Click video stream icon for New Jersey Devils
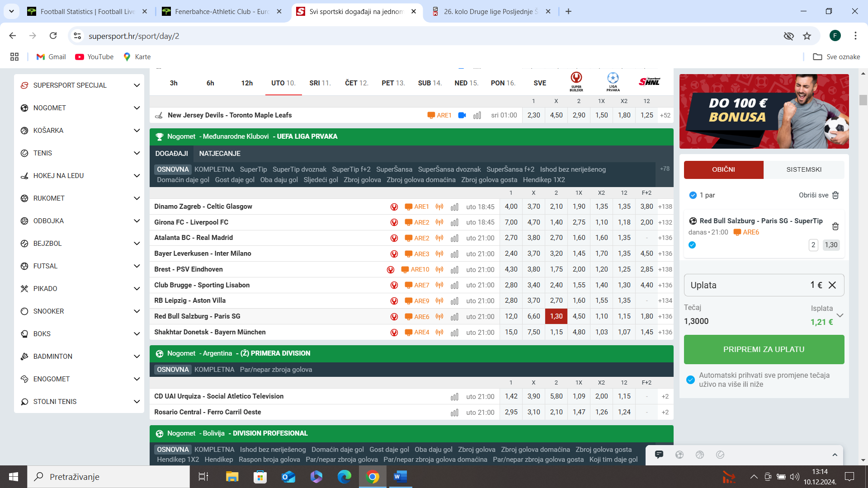 [462, 115]
